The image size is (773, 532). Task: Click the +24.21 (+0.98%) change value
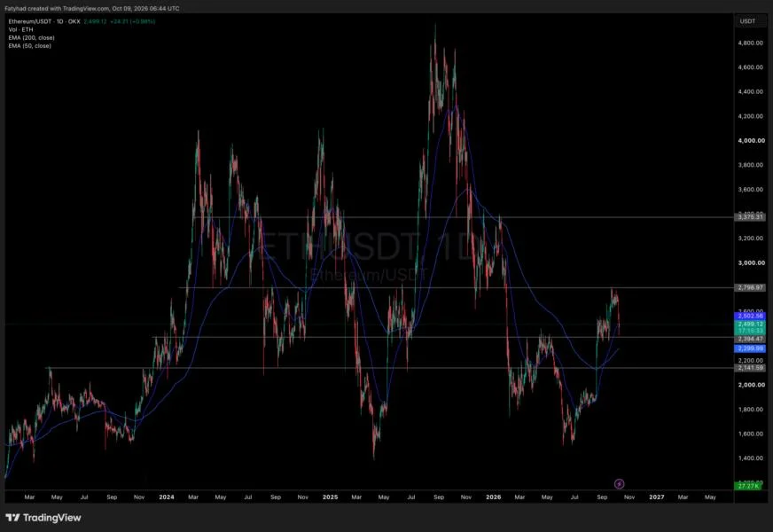point(132,21)
